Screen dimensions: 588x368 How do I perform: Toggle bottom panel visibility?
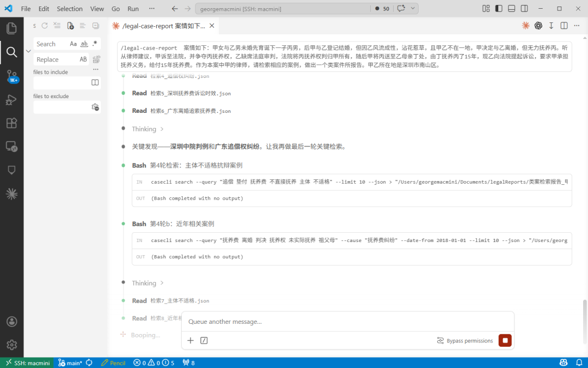pyautogui.click(x=511, y=9)
